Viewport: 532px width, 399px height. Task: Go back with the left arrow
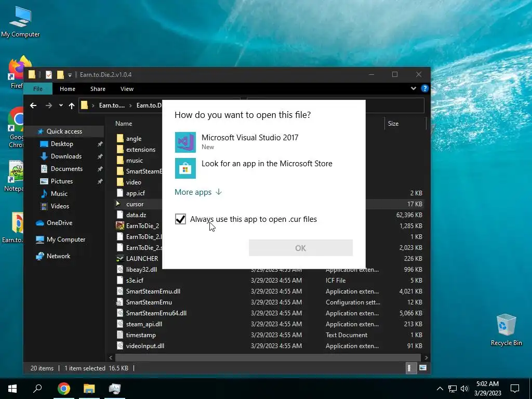pyautogui.click(x=33, y=105)
